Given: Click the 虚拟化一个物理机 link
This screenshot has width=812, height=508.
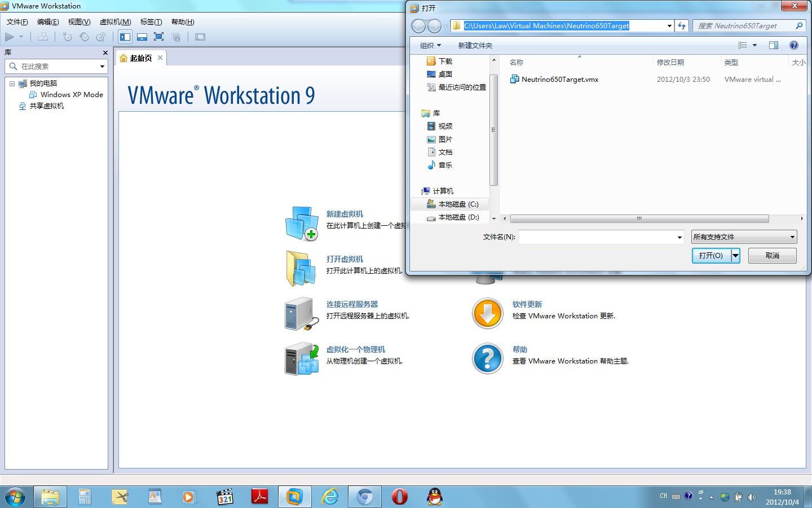Looking at the screenshot, I should point(355,349).
